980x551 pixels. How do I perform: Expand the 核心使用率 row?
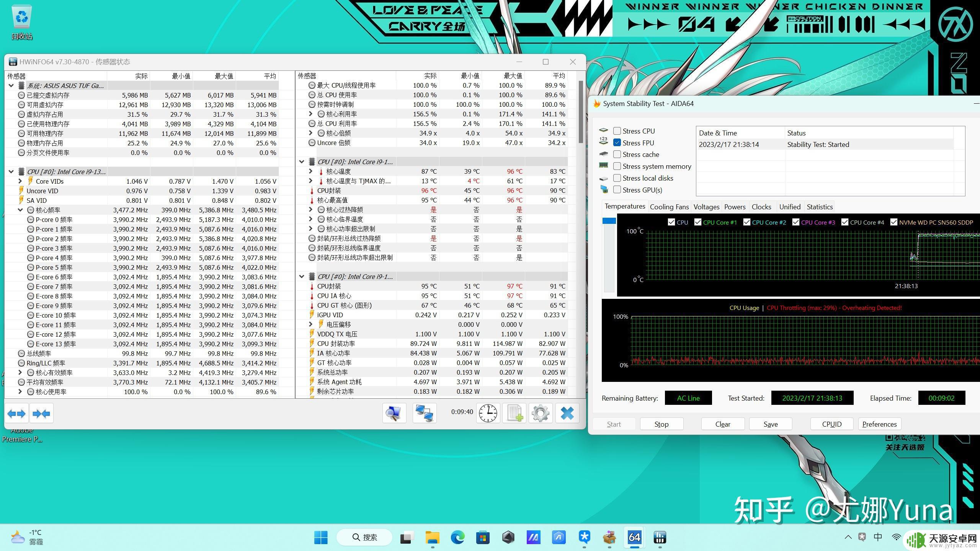click(x=20, y=391)
